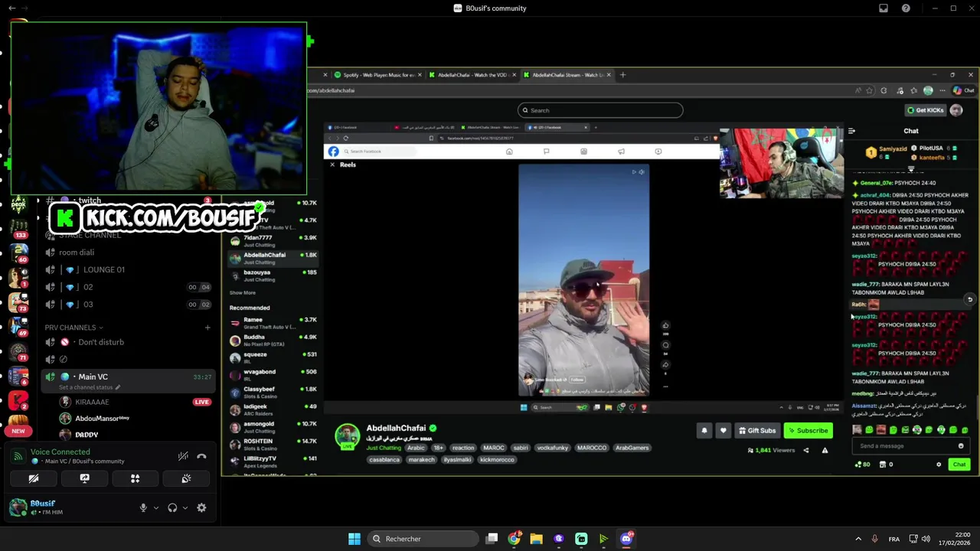
Task: Click the Kick search box
Action: pyautogui.click(x=600, y=110)
